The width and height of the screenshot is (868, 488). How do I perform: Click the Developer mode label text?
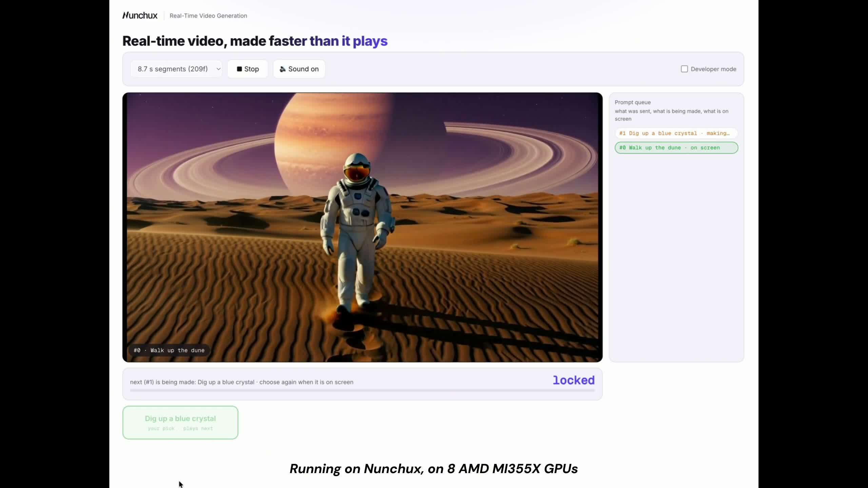713,69
